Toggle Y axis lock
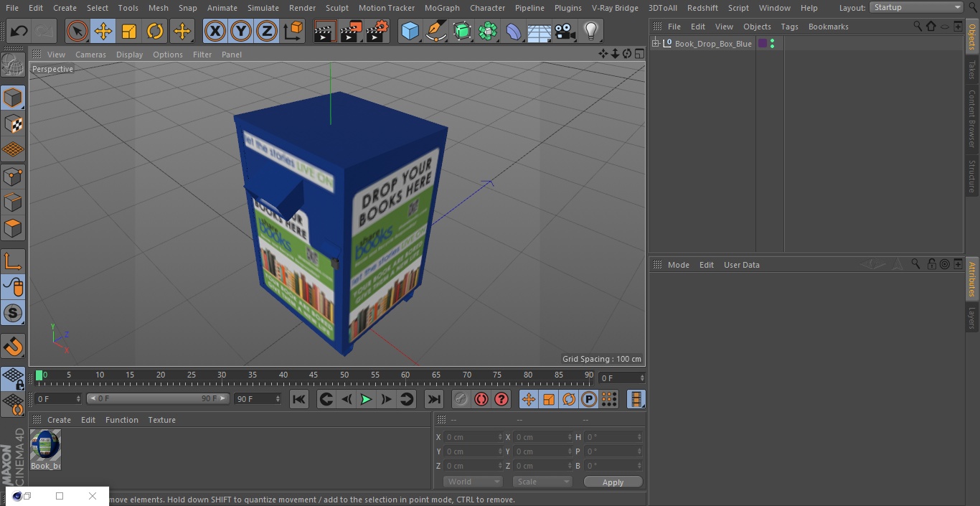 pyautogui.click(x=241, y=31)
